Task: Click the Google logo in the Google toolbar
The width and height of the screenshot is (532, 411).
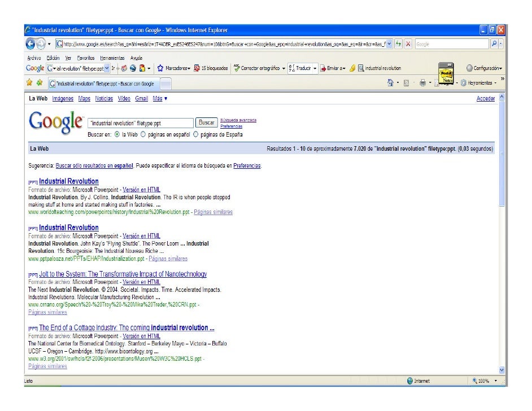Action: (35, 68)
